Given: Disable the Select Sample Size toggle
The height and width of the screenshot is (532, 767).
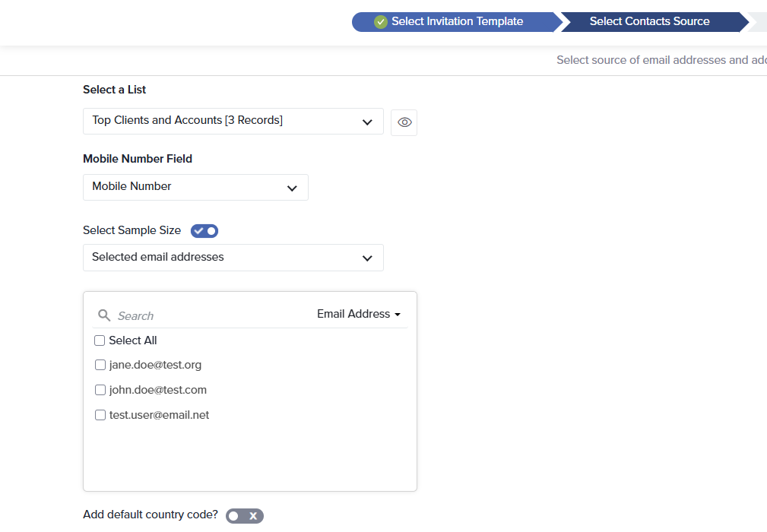Looking at the screenshot, I should pyautogui.click(x=204, y=231).
